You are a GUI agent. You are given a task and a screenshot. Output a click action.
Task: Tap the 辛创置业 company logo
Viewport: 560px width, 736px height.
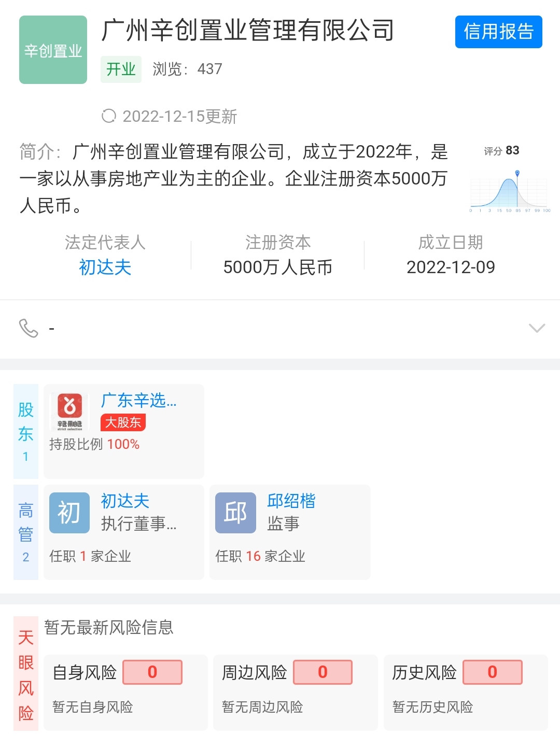click(53, 50)
